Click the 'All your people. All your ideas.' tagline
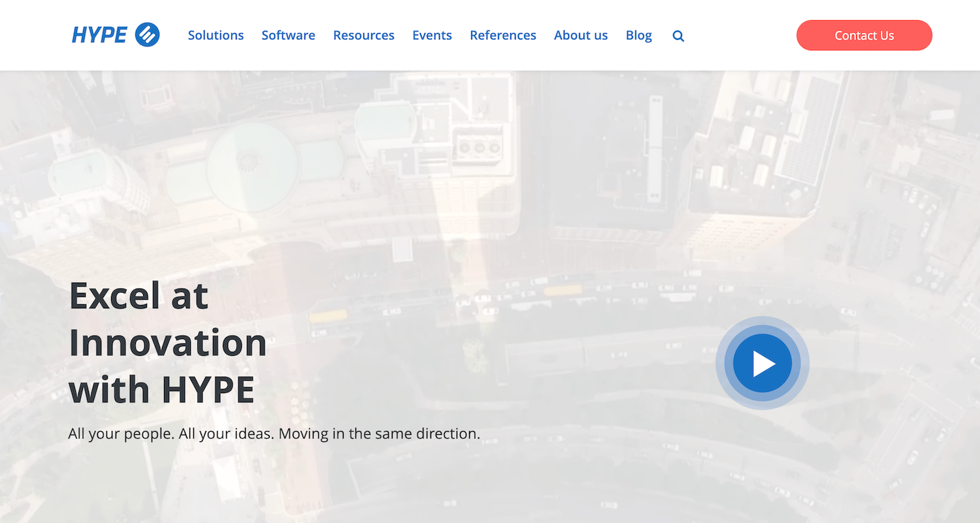 pos(274,434)
